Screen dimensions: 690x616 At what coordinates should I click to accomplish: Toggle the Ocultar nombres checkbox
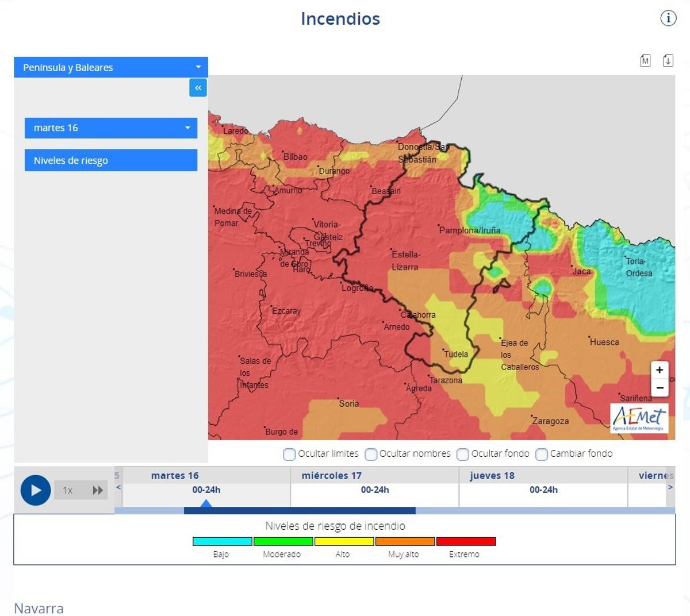371,455
